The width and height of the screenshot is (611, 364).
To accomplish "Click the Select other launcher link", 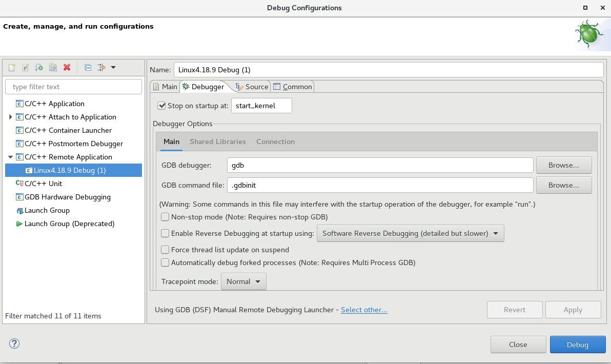I will pos(364,310).
